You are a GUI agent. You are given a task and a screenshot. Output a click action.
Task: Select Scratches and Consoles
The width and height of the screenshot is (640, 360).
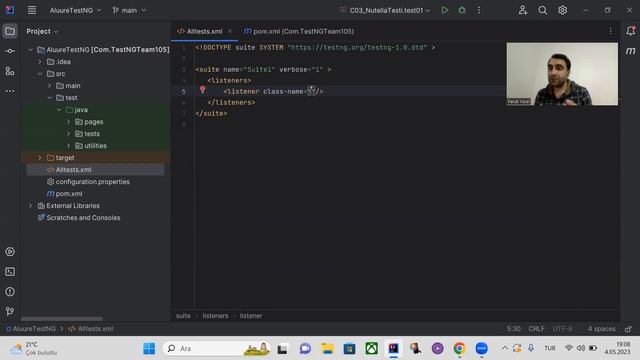(83, 218)
